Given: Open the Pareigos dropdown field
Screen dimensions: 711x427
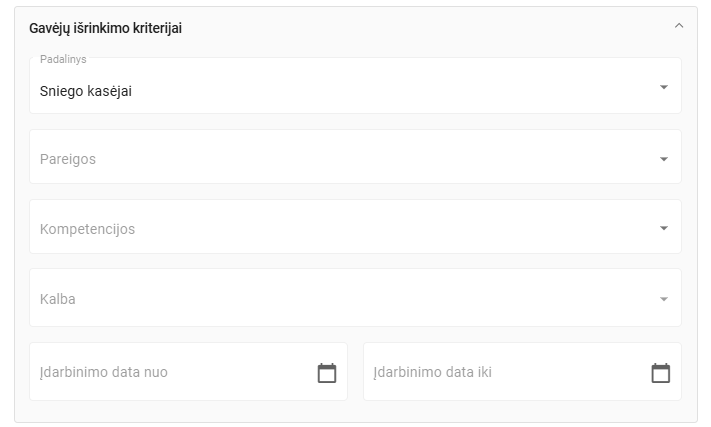Looking at the screenshot, I should pyautogui.click(x=355, y=156).
